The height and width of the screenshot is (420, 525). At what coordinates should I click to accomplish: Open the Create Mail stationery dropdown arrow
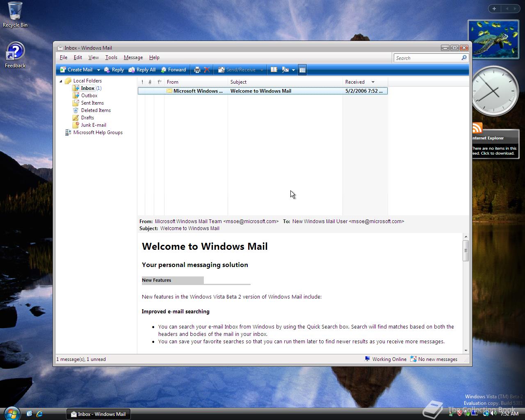click(x=98, y=70)
